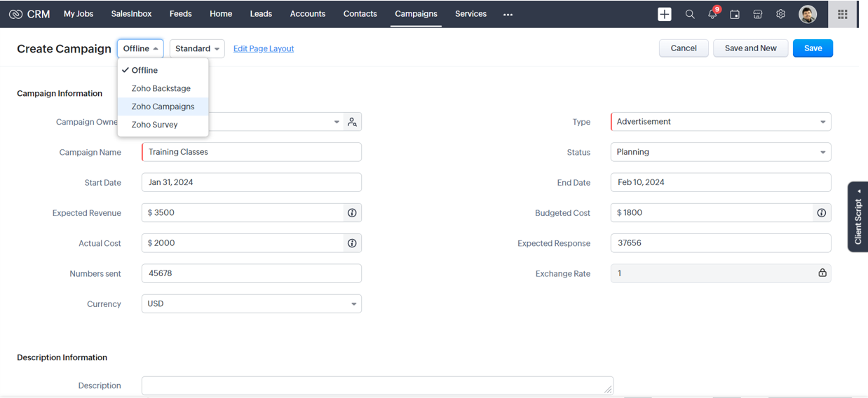
Task: Open the Status dropdown showing Planning
Action: (x=721, y=152)
